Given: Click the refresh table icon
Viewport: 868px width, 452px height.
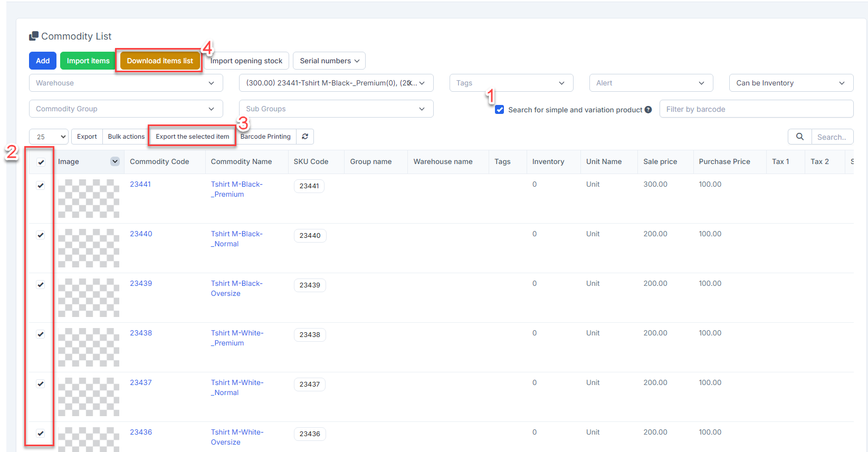Looking at the screenshot, I should tap(305, 137).
